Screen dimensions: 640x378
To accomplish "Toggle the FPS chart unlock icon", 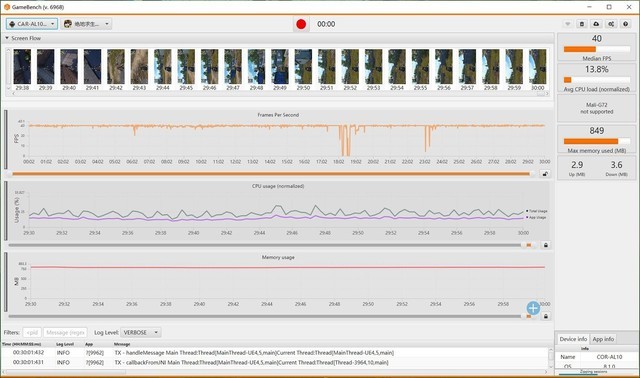I will [x=545, y=174].
